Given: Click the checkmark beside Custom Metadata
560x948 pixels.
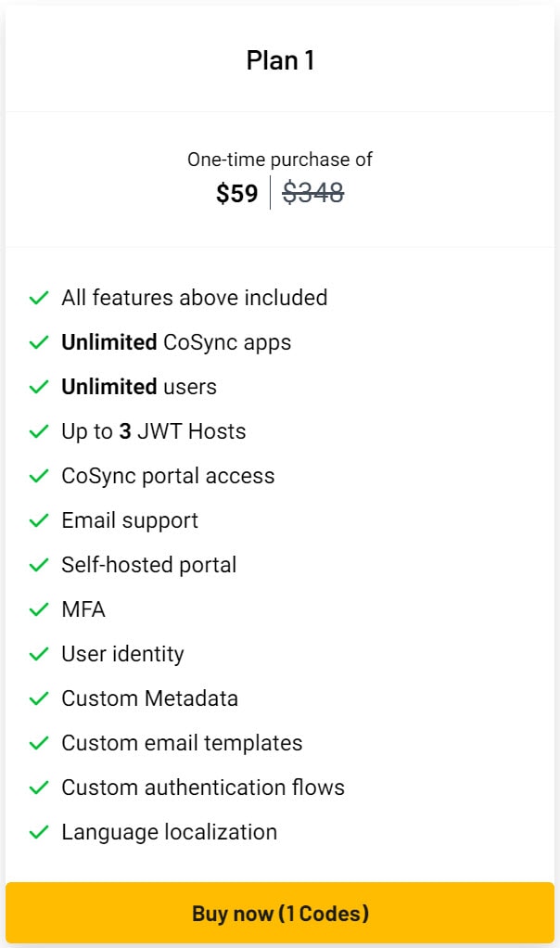Looking at the screenshot, I should tap(39, 698).
